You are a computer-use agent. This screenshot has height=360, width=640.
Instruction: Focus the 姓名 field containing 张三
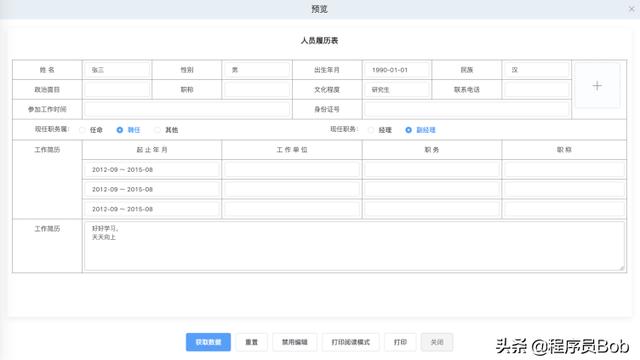[117, 70]
